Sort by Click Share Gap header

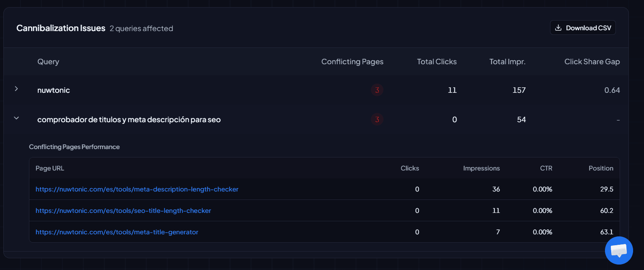592,62
